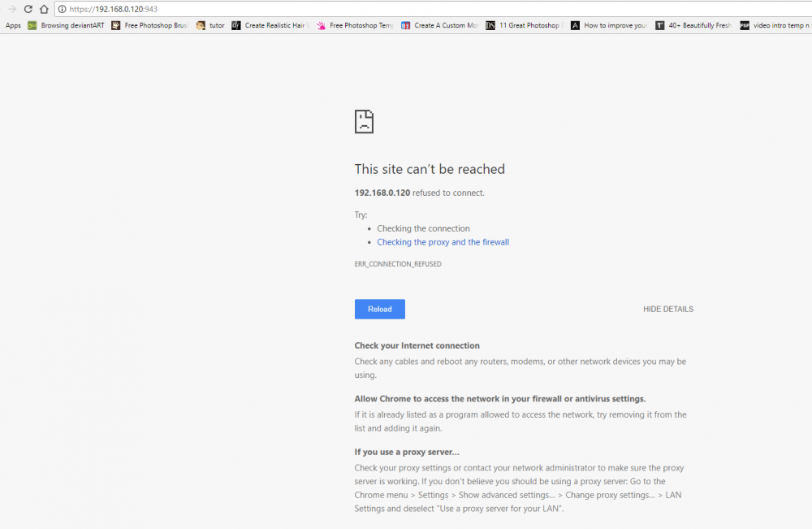
Task: Click the 'Checking the connection' bullet text
Action: [423, 228]
